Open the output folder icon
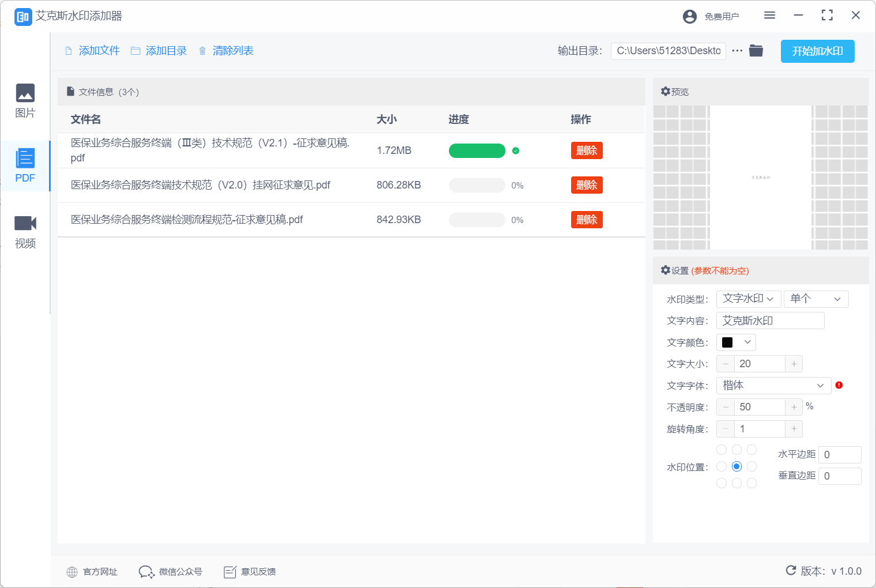Image resolution: width=876 pixels, height=588 pixels. click(756, 51)
